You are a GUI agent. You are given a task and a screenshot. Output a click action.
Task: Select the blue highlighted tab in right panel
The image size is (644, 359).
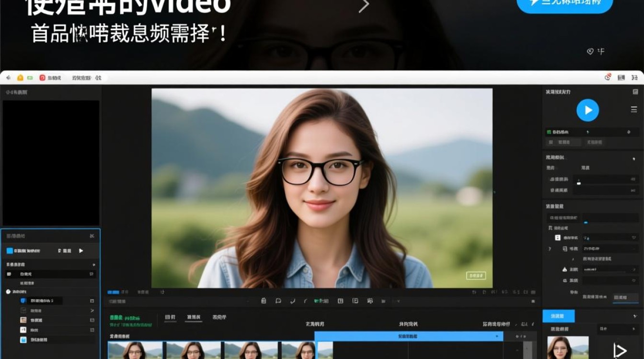[558, 316]
